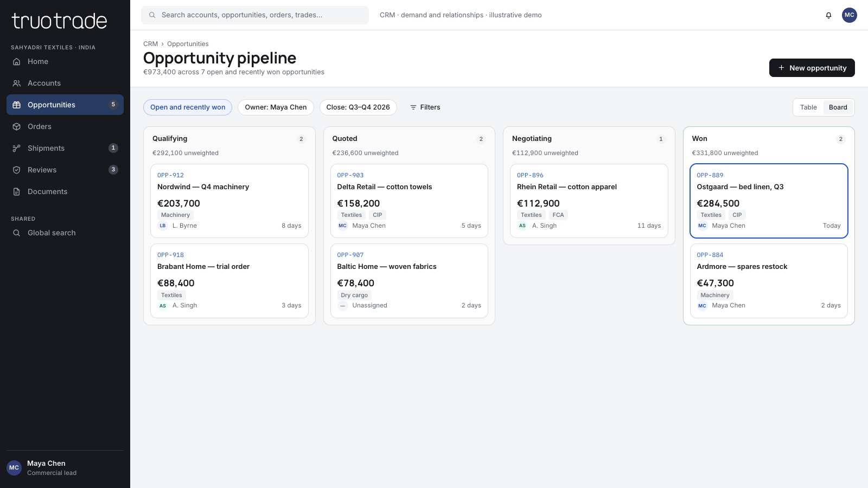Click the Reviews shield icon
This screenshot has width=868, height=488.
coord(17,170)
